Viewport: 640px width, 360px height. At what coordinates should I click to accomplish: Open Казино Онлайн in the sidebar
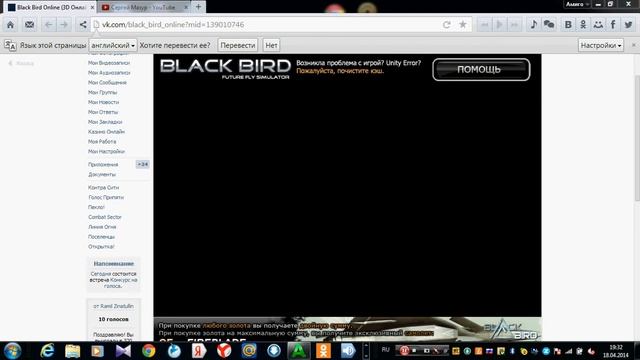[106, 131]
